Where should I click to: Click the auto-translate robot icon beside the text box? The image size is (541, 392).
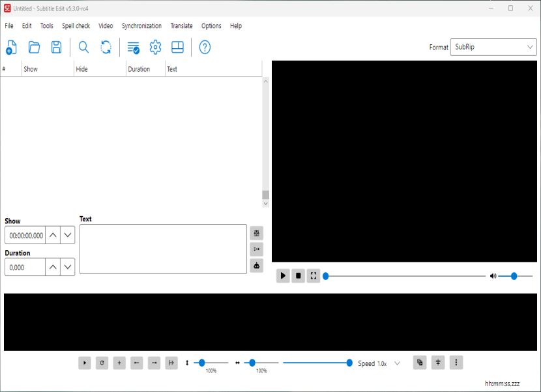point(256,266)
